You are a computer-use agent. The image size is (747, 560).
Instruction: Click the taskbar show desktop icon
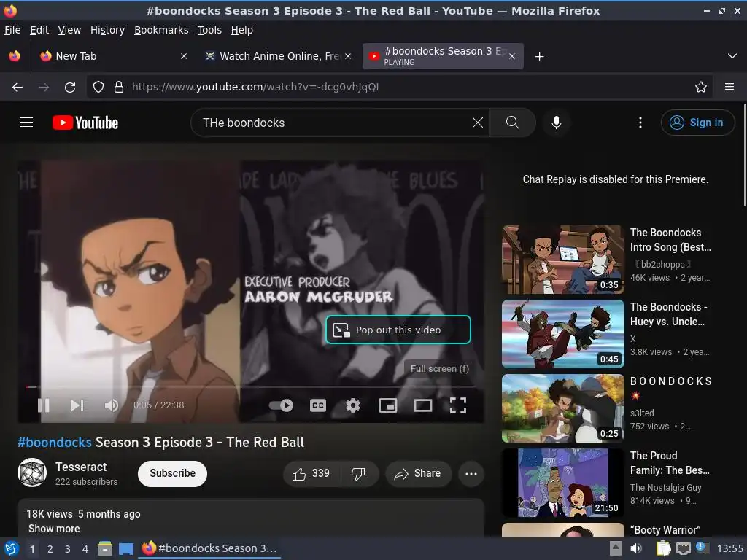(125, 548)
